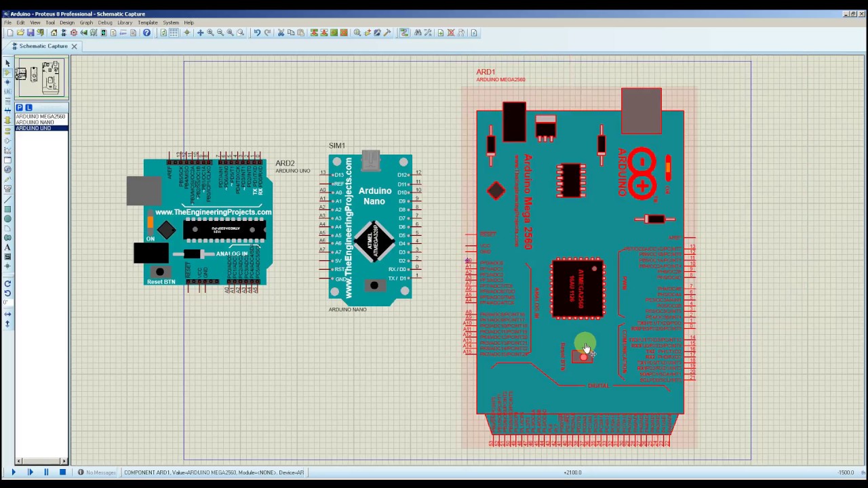
Task: Redraw the display using refresh icon
Action: [x=163, y=33]
